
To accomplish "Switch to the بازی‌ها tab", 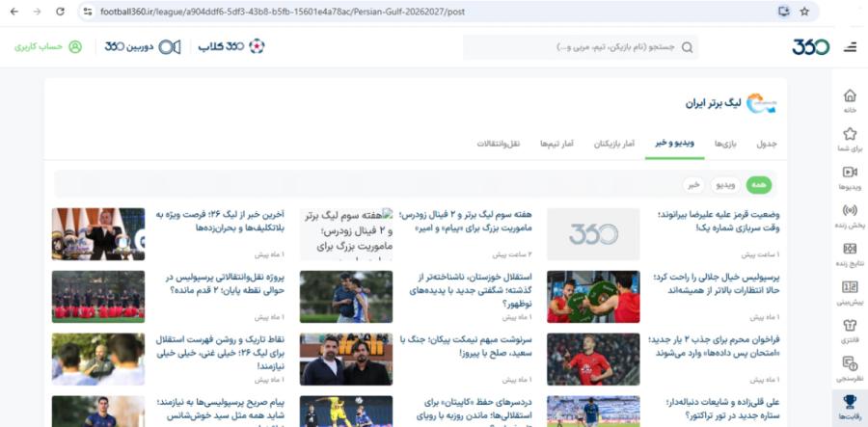I will point(725,144).
